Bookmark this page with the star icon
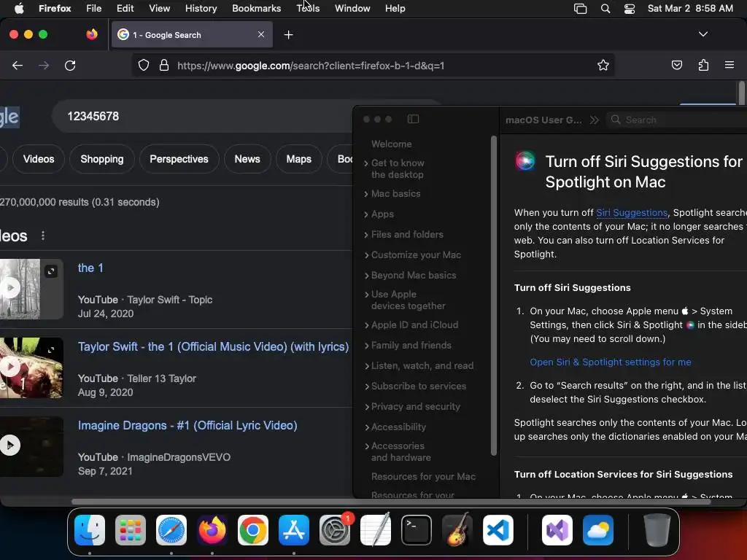The image size is (747, 560). click(x=603, y=65)
